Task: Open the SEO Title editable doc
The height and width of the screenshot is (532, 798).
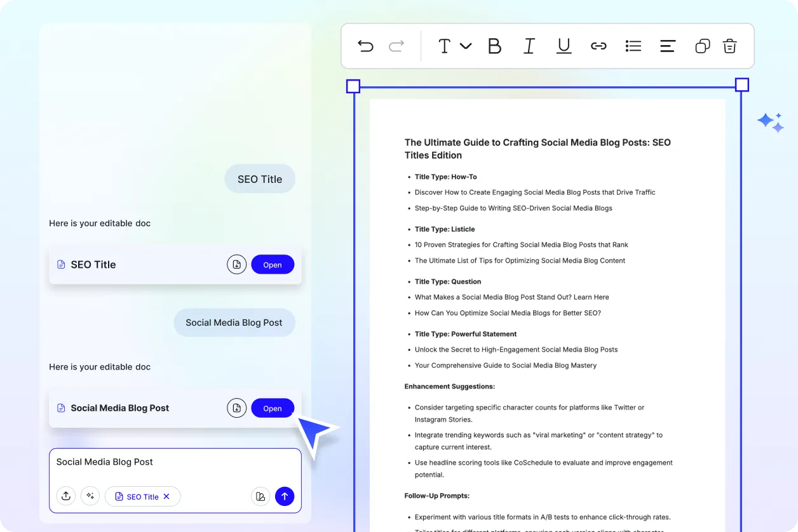Action: tap(273, 264)
